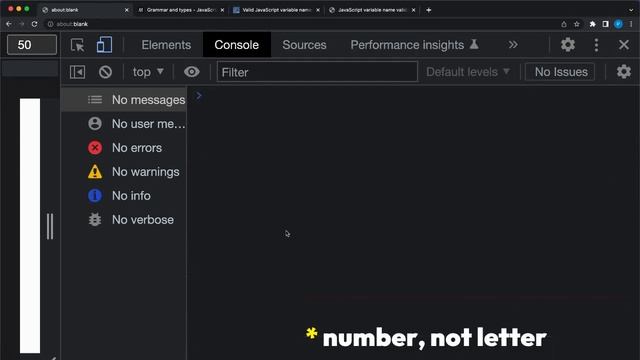The image size is (640, 360).
Task: Open the extensions puzzle icon
Action: click(x=592, y=24)
